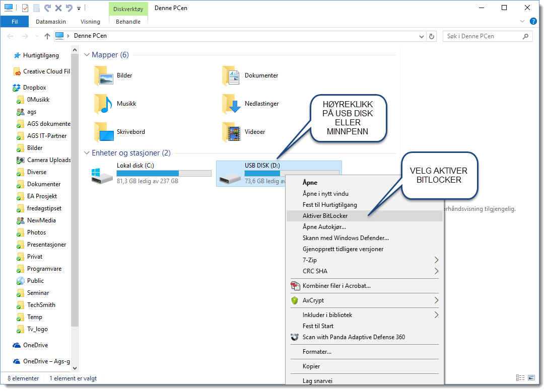This screenshot has width=547, height=392.
Task: Click the Dropbox icon in sidebar
Action: 17,88
